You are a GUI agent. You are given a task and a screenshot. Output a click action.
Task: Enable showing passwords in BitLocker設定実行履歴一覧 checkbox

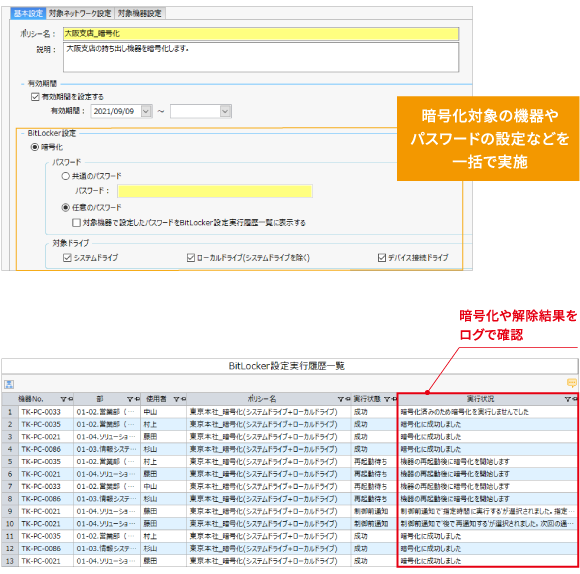point(76,223)
